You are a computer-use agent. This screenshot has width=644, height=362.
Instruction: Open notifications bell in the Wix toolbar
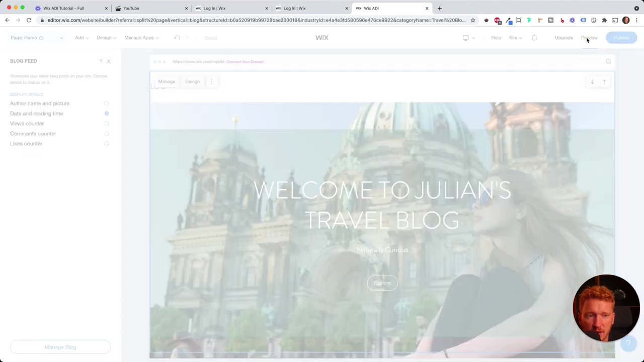pyautogui.click(x=534, y=38)
